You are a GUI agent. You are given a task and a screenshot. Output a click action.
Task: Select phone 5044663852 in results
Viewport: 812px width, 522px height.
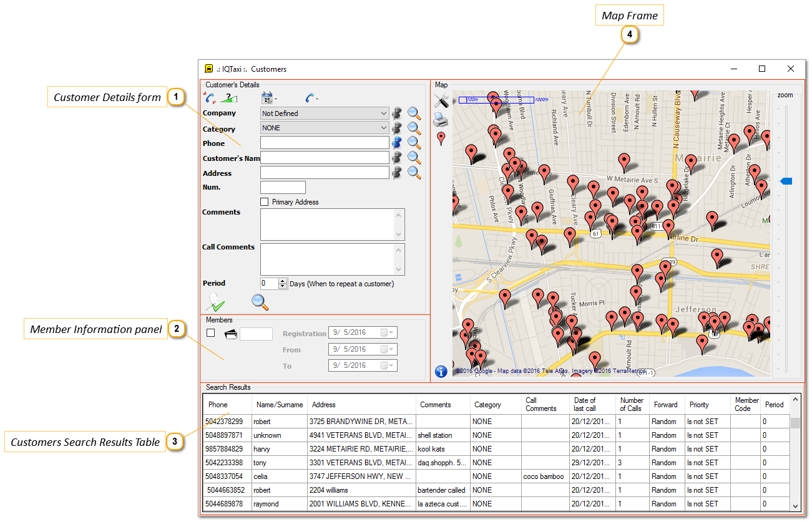click(228, 490)
